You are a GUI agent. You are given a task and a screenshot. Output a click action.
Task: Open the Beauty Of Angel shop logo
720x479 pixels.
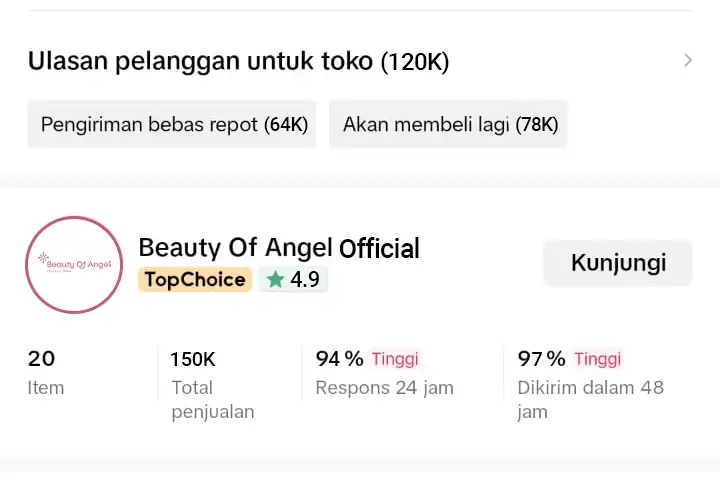73,264
